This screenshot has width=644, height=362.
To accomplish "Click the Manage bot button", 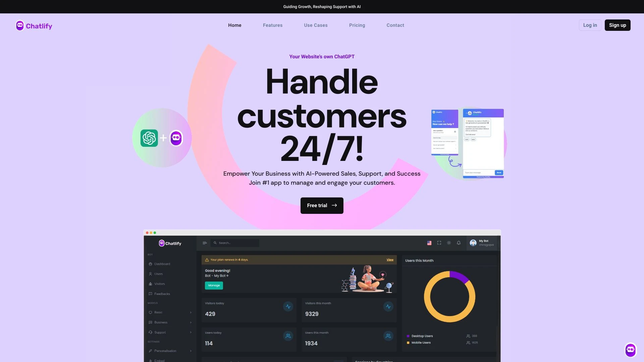I will click(x=214, y=286).
